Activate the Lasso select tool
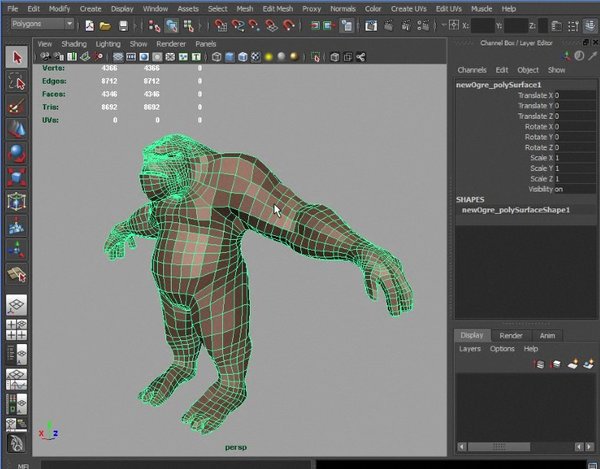 click(16, 81)
